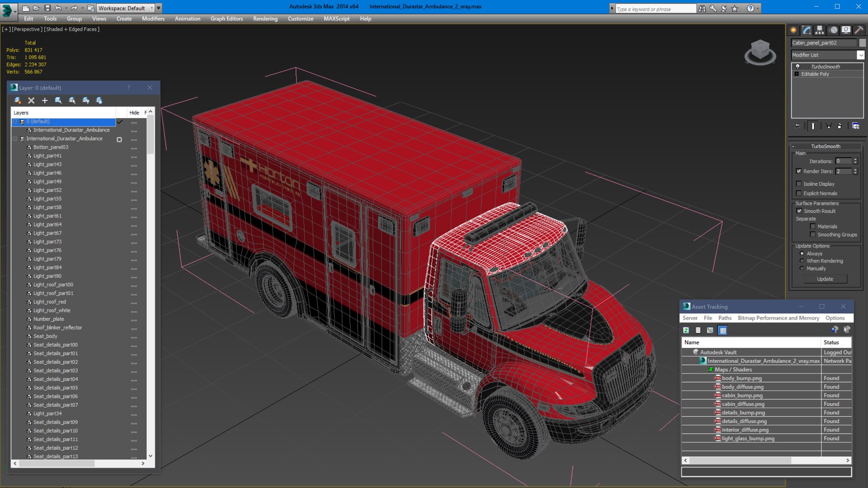The height and width of the screenshot is (488, 868).
Task: Select When Rendering update option
Action: (x=802, y=261)
